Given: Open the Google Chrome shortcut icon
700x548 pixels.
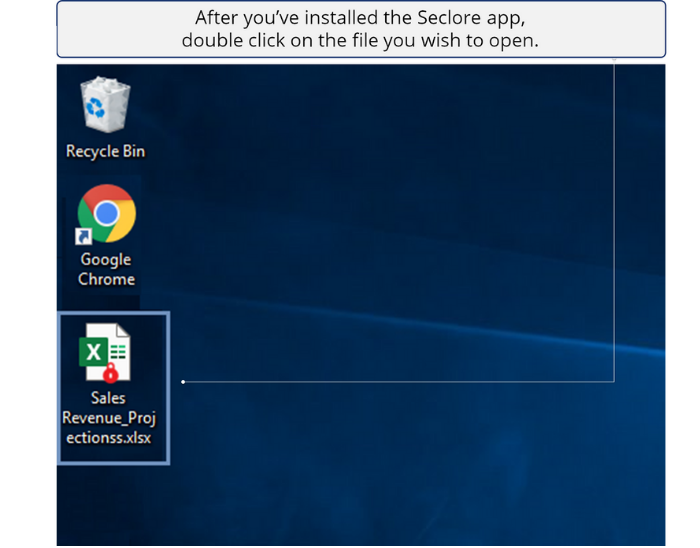Looking at the screenshot, I should click(106, 214).
